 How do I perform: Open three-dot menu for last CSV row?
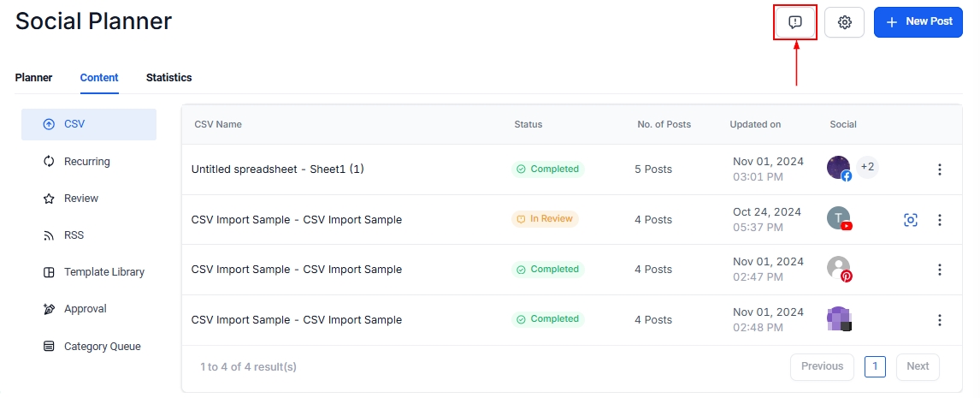pyautogui.click(x=940, y=320)
